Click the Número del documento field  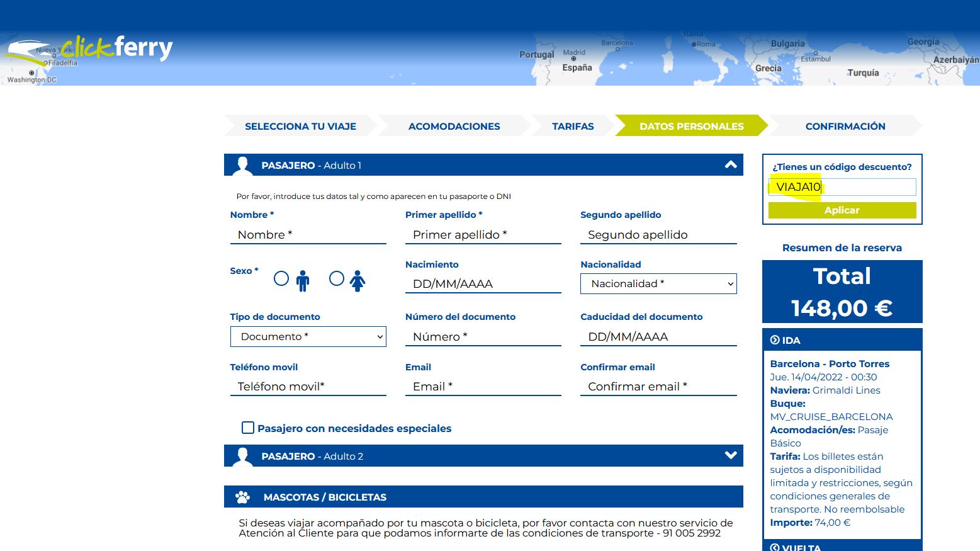(483, 337)
